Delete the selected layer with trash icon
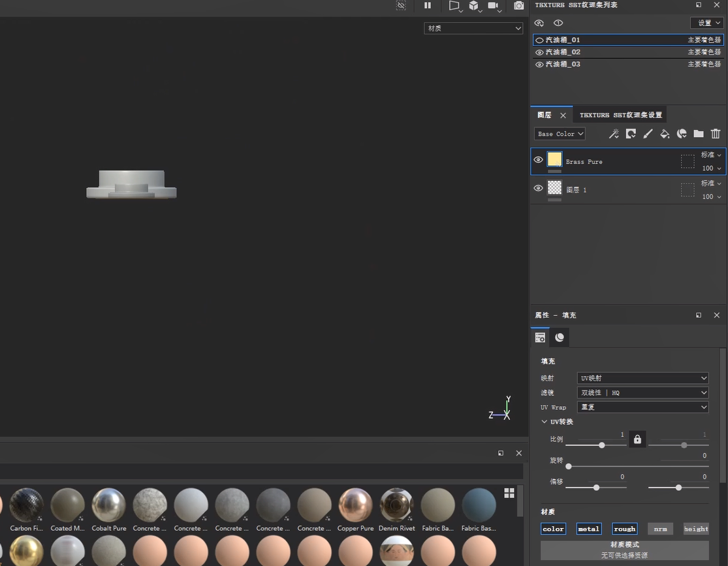The width and height of the screenshot is (728, 566). point(716,134)
